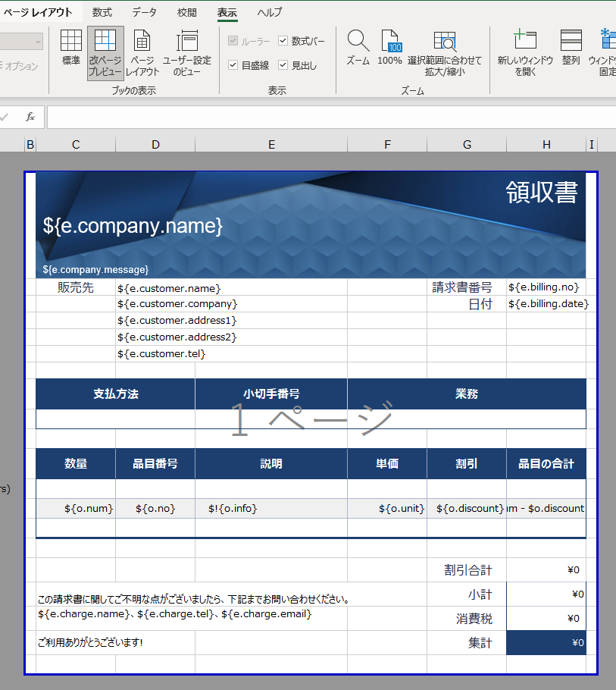Select the 請求書番号 label cell
This screenshot has height=690, width=616.
467,287
